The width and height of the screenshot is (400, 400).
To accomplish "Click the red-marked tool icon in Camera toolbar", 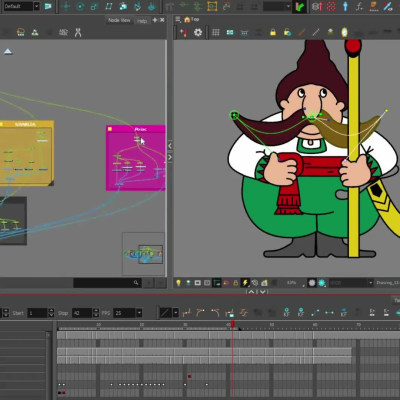I will tap(183, 32).
